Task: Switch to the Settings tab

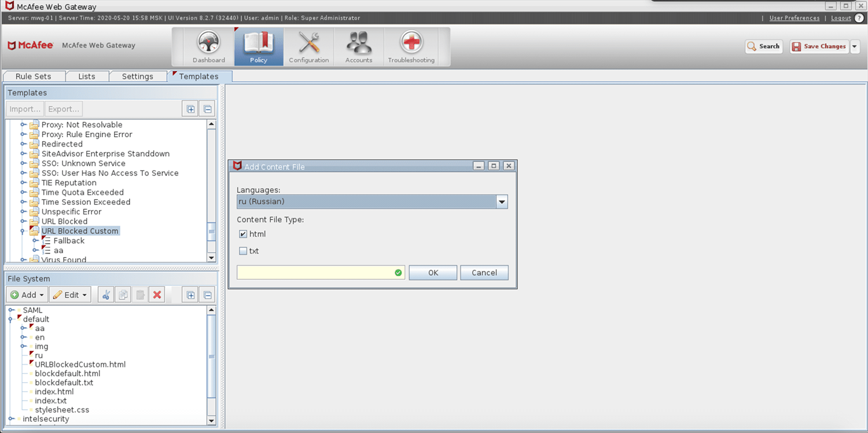Action: (137, 76)
